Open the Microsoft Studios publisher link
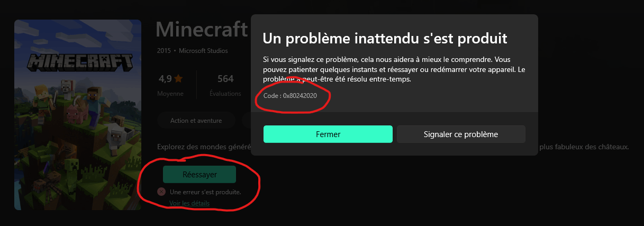 tap(204, 51)
